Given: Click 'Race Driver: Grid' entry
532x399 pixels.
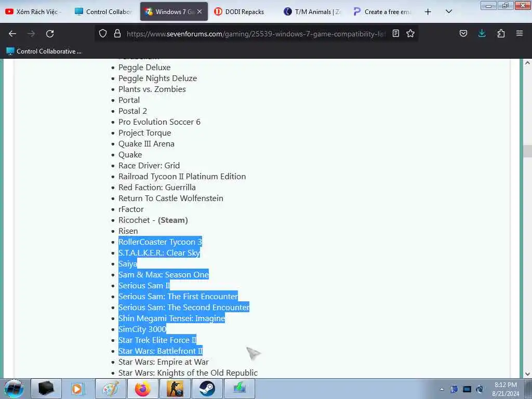Looking at the screenshot, I should (x=149, y=165).
